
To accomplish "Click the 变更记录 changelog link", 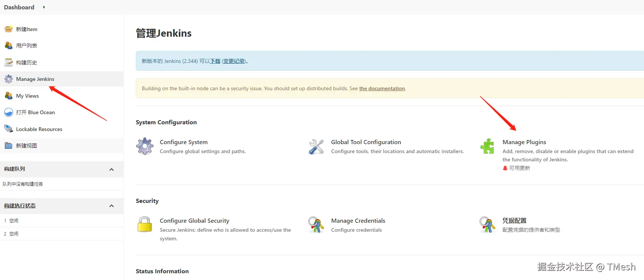I will point(234,61).
